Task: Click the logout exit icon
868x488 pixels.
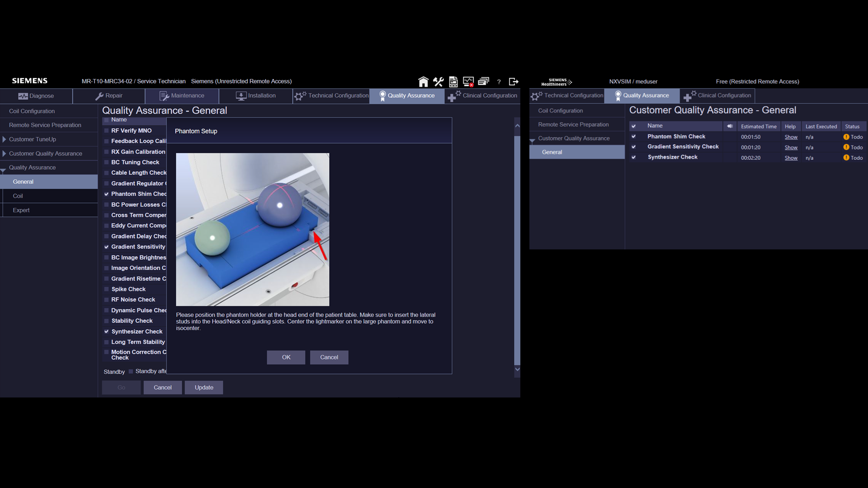Action: [x=514, y=82]
